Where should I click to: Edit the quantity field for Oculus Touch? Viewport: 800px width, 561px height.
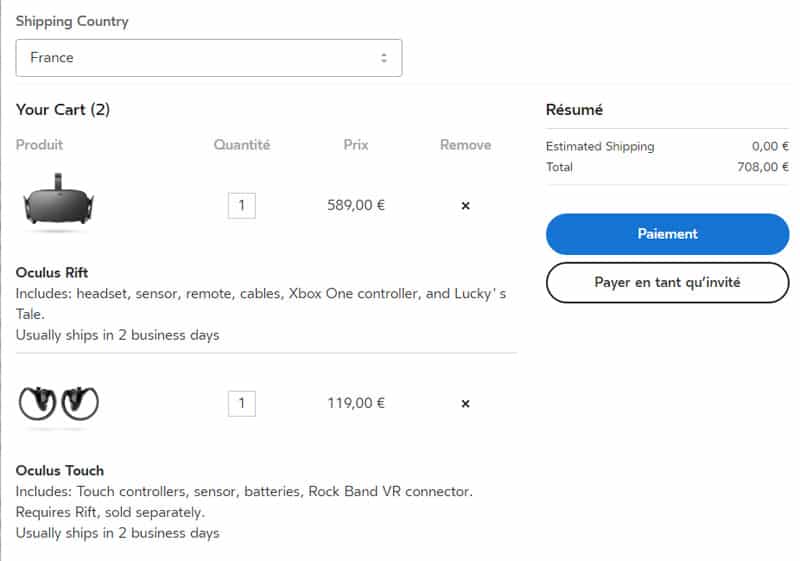(x=242, y=403)
